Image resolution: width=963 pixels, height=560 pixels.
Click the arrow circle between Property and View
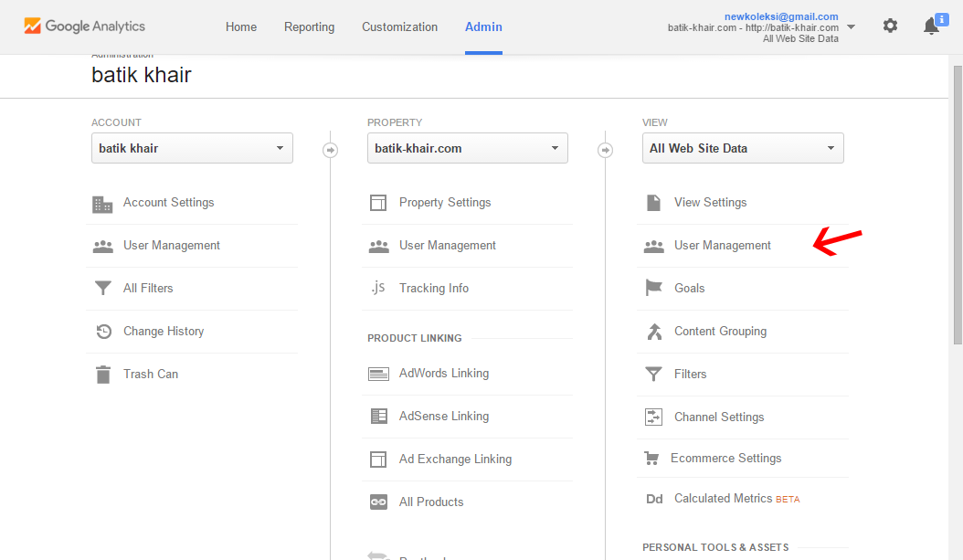click(x=606, y=150)
